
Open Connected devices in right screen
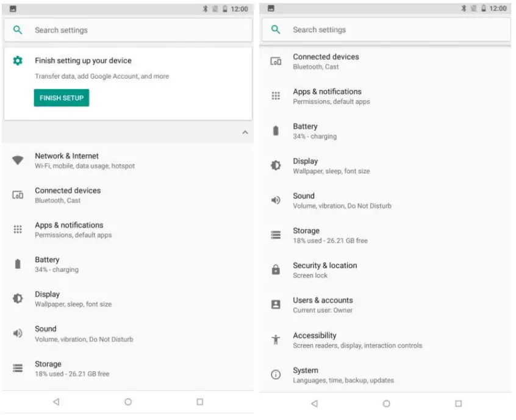pos(385,61)
